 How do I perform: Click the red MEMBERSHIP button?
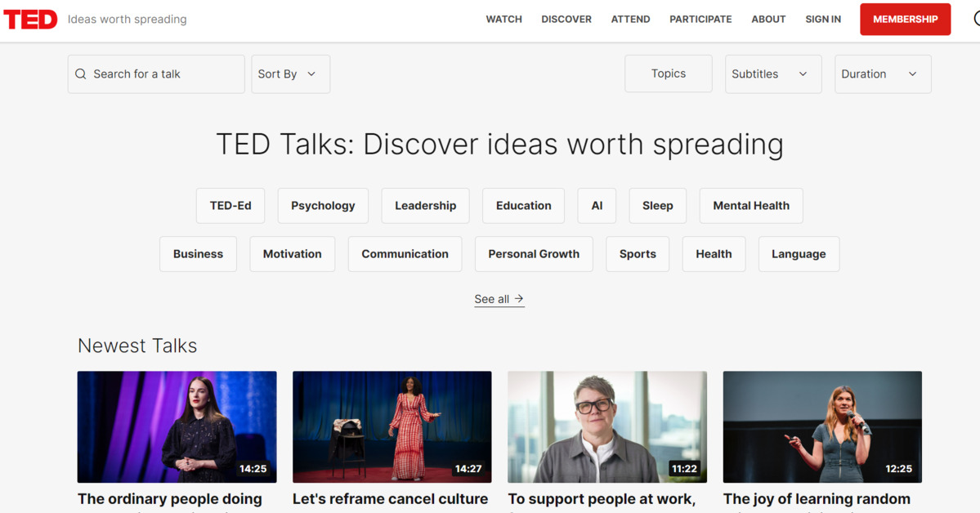tap(905, 20)
